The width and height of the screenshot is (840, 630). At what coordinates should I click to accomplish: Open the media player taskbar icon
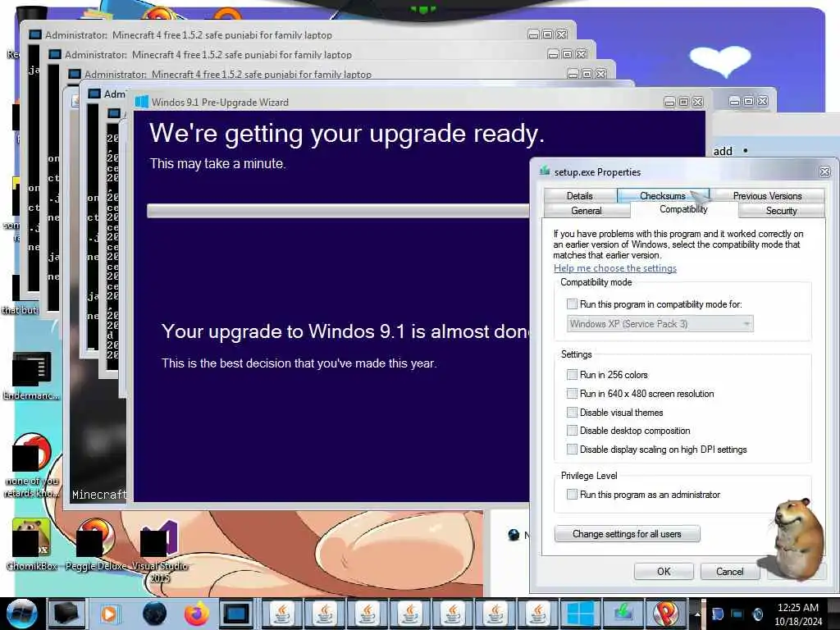110,614
